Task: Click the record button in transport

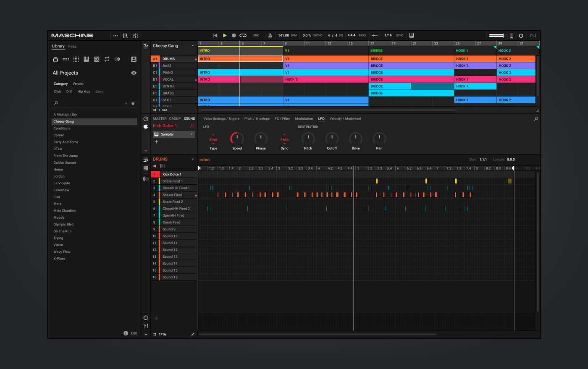Action: coord(234,36)
